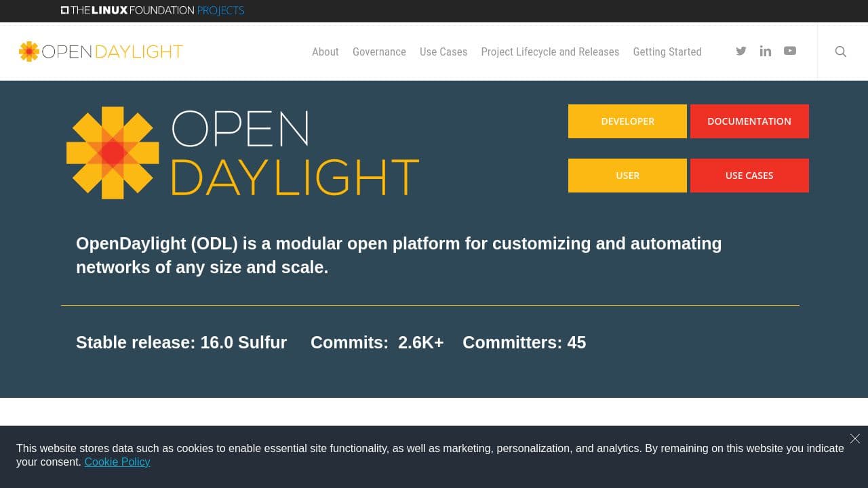
Task: Open the Getting Started page
Action: point(667,52)
